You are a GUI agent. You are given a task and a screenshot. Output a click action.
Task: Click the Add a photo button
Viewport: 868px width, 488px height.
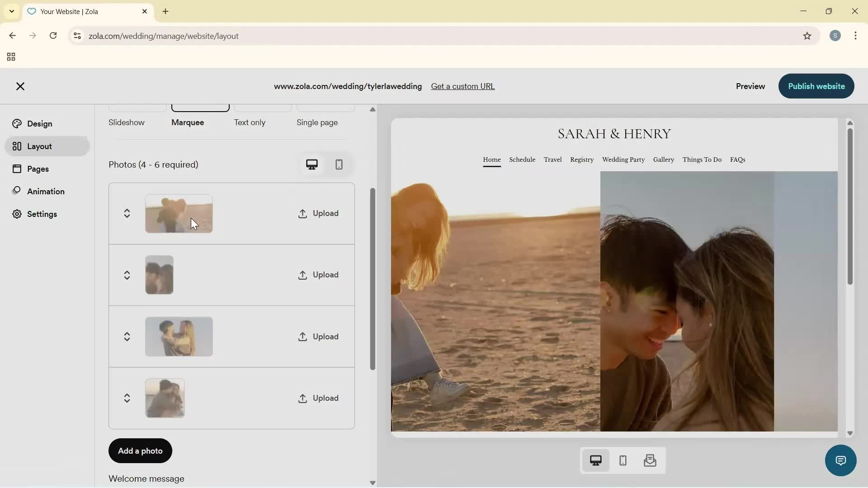coord(140,450)
